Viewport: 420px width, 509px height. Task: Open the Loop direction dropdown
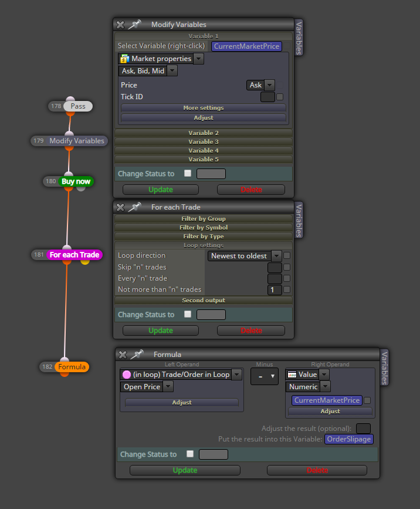276,256
